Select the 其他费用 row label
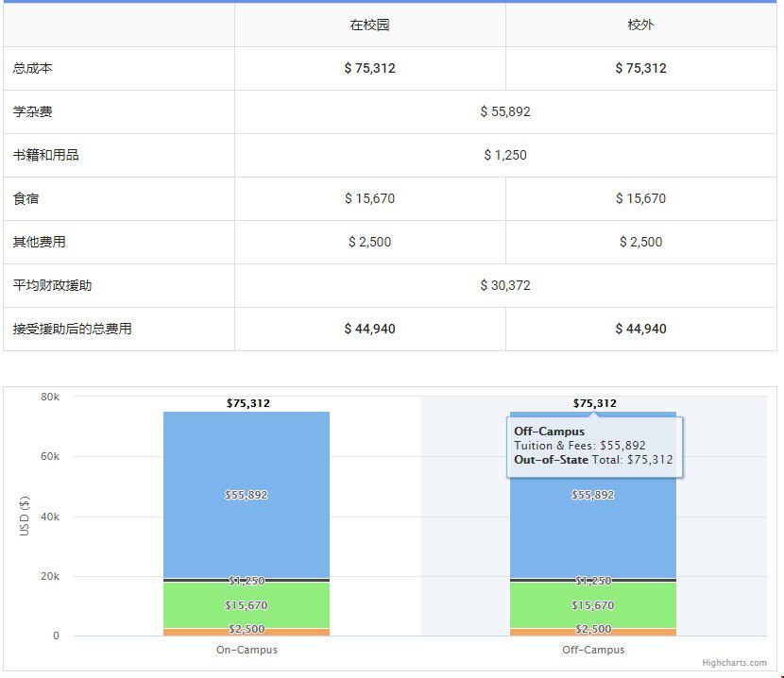This screenshot has width=784, height=678. click(x=39, y=242)
